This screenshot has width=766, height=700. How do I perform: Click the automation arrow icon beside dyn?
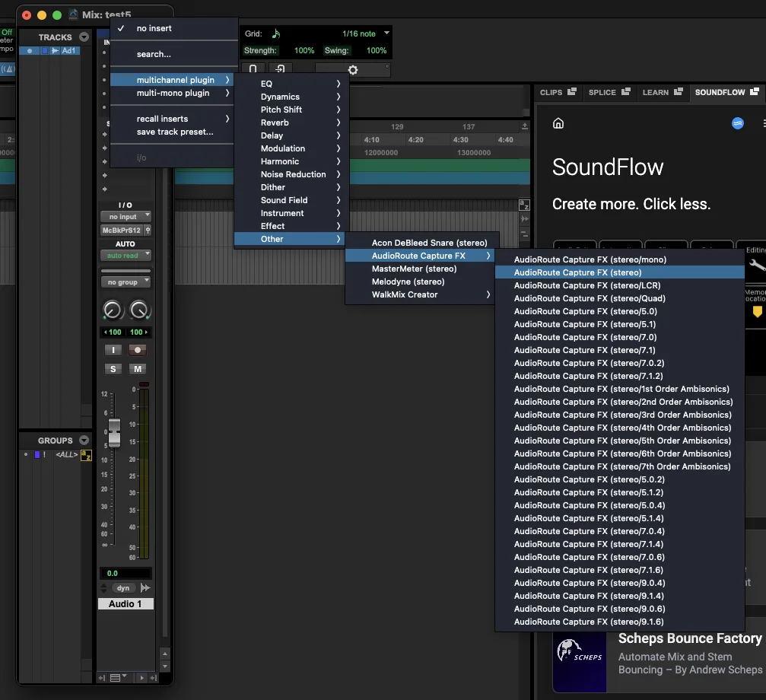click(x=145, y=587)
